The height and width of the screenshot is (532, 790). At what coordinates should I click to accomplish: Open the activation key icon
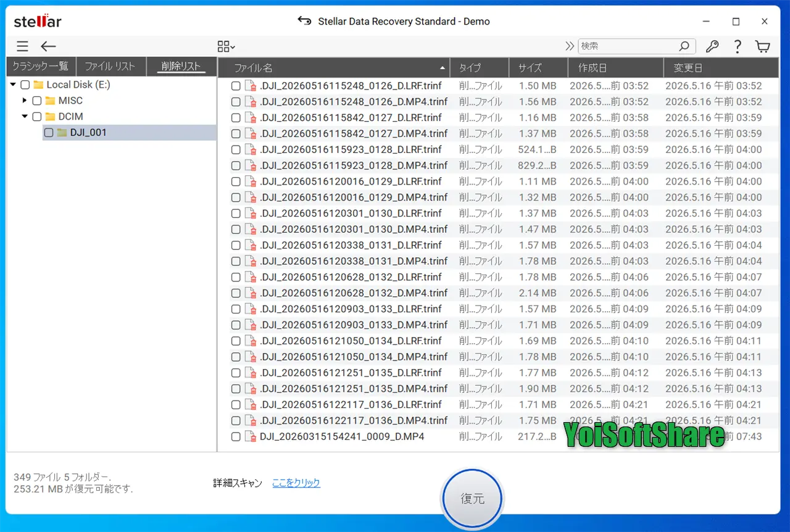pos(712,46)
